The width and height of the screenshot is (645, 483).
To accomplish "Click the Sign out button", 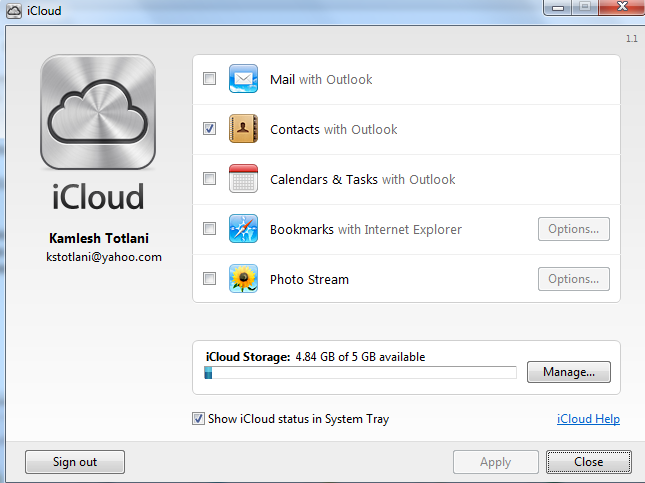I will pyautogui.click(x=75, y=462).
